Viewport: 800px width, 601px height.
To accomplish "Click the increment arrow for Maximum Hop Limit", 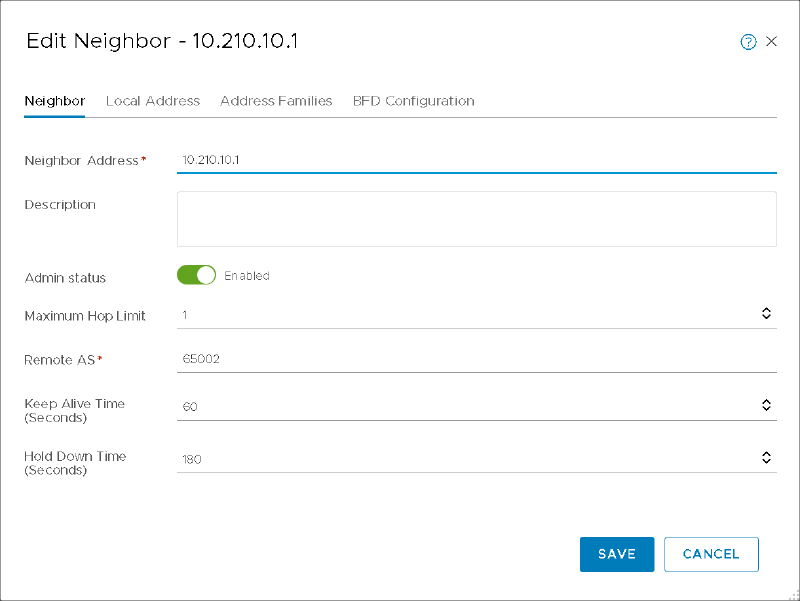I will (766, 309).
